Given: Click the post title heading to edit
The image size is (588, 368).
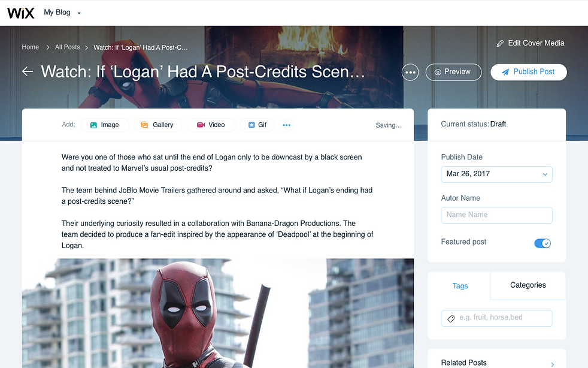Looking at the screenshot, I should [x=203, y=72].
